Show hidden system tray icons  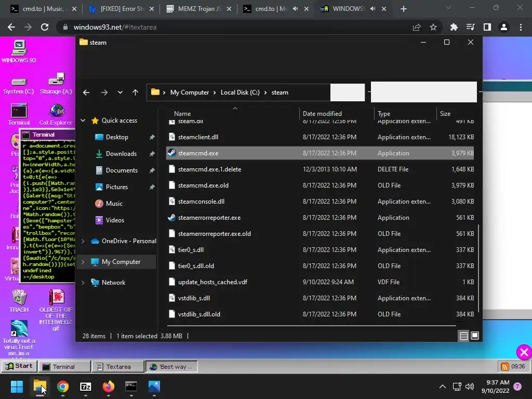tap(443, 387)
